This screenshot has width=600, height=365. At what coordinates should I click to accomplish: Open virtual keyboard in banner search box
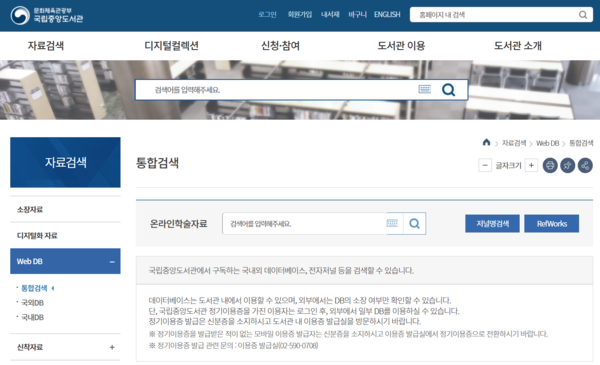[x=424, y=90]
